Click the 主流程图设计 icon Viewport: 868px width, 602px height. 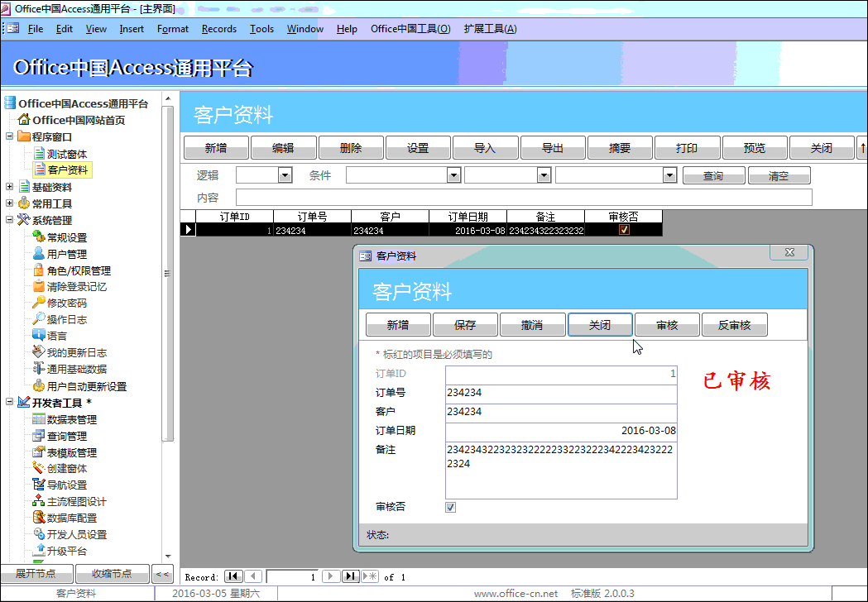(39, 501)
